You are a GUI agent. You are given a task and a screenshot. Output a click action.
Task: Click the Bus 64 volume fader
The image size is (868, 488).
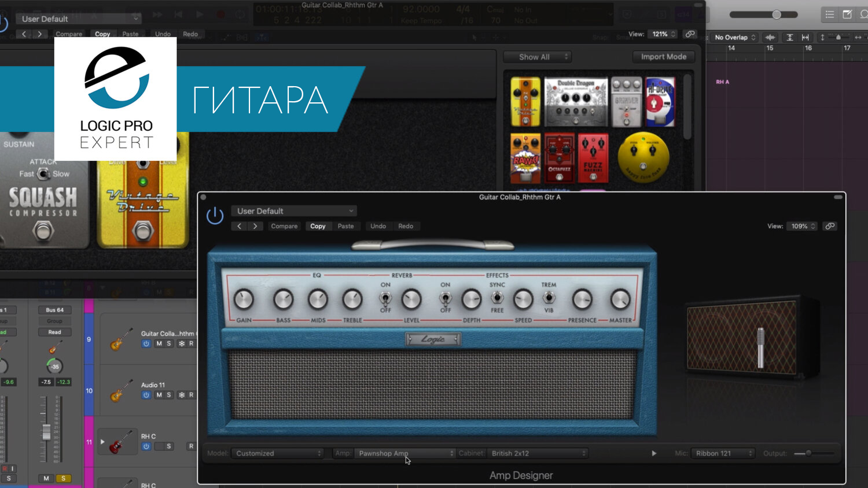pos(47,432)
